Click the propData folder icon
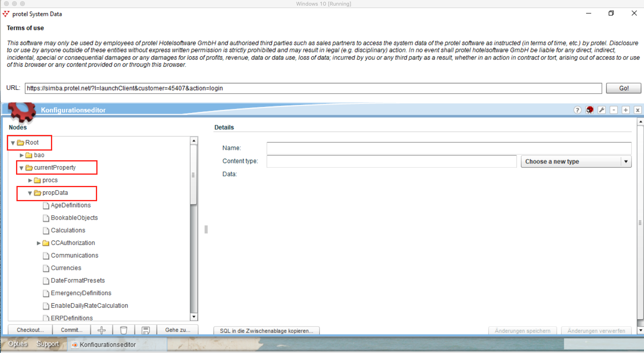Image resolution: width=644 pixels, height=353 pixels. (x=38, y=193)
